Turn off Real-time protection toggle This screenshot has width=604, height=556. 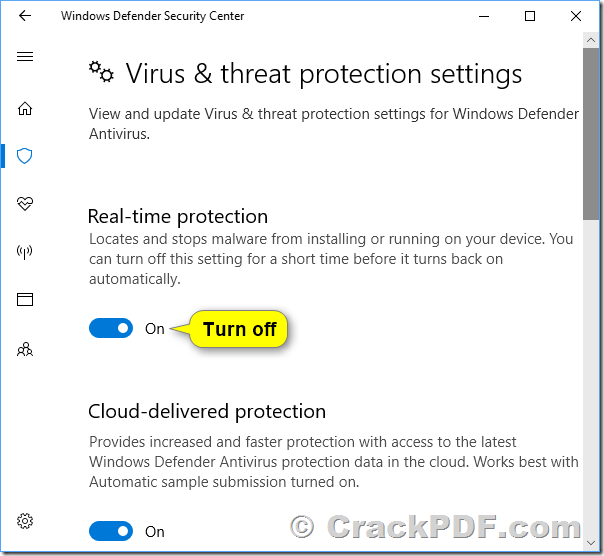111,328
